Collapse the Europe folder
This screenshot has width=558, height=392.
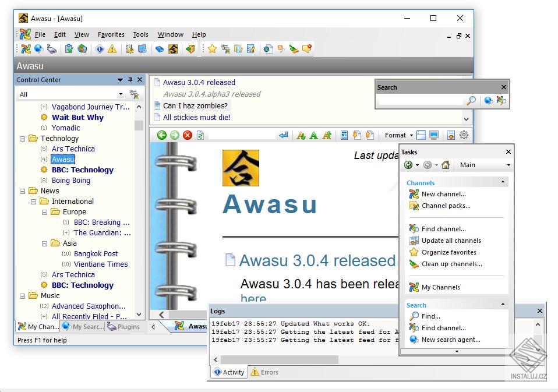[x=44, y=213]
